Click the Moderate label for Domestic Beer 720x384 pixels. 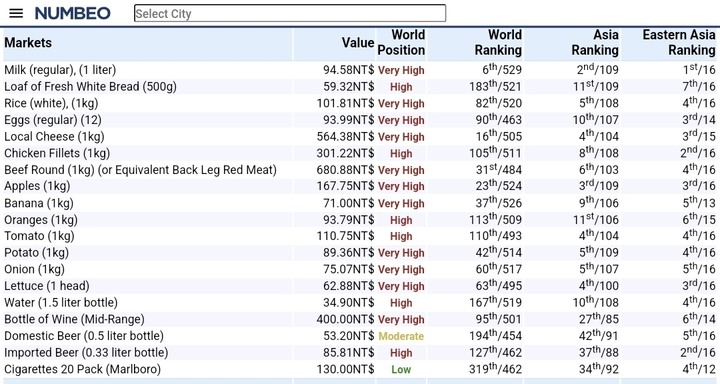(401, 336)
